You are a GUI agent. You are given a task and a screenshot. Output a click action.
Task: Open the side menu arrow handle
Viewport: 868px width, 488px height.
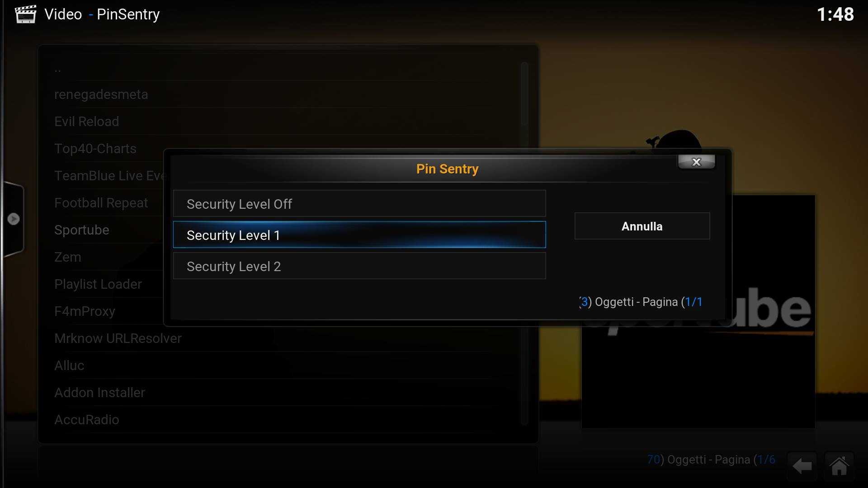[x=13, y=219]
